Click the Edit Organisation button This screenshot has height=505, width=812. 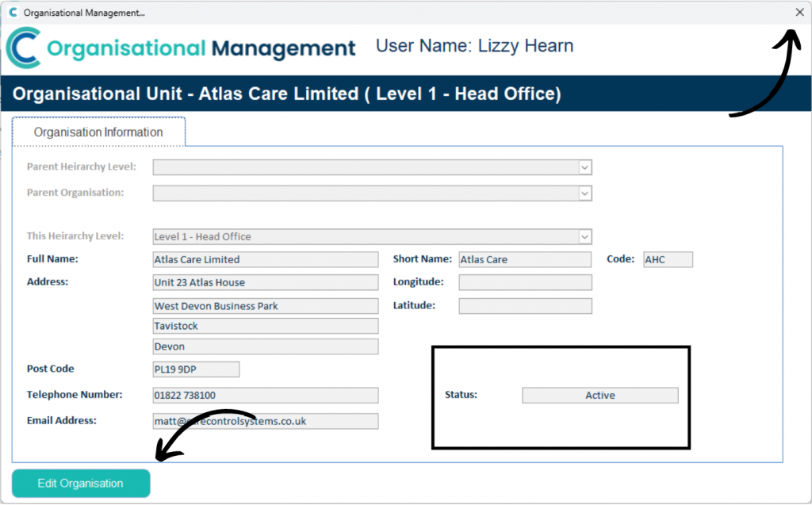(81, 484)
